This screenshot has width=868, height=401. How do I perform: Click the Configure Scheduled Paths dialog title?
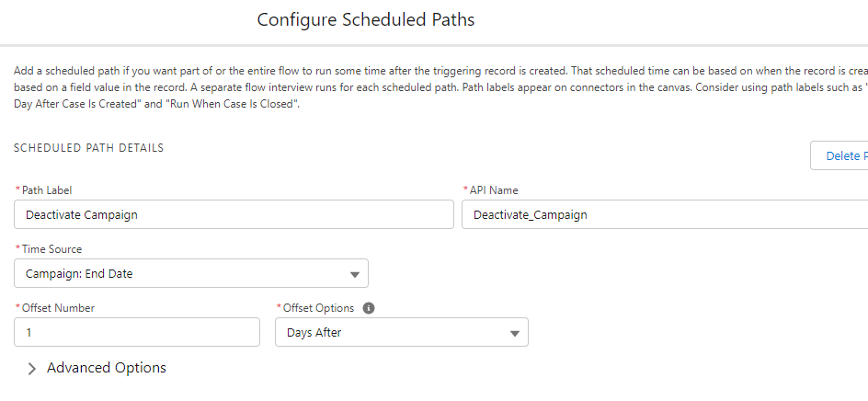click(x=366, y=19)
